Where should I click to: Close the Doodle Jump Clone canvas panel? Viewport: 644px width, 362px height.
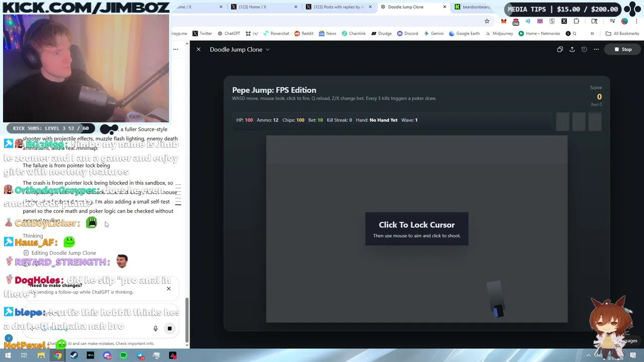199,49
